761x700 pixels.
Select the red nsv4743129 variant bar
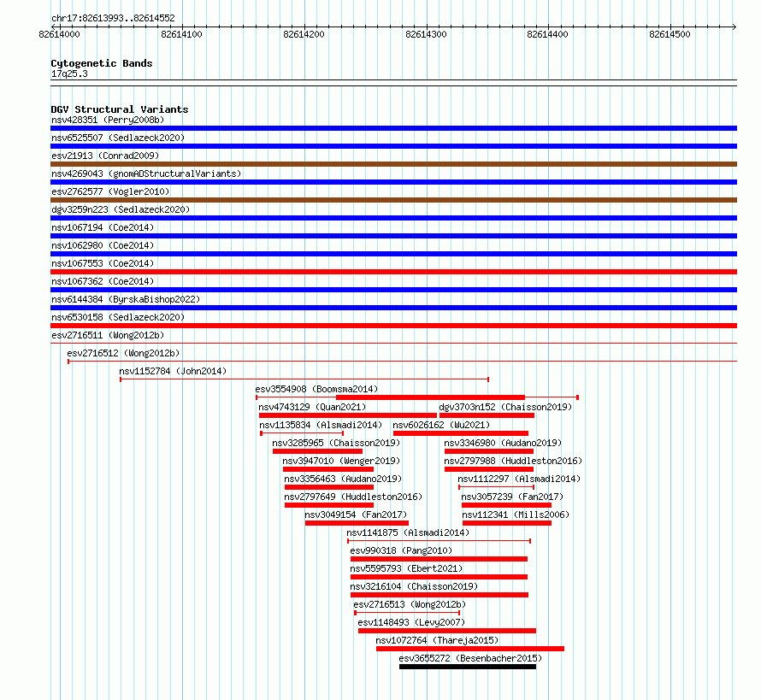pyautogui.click(x=348, y=415)
